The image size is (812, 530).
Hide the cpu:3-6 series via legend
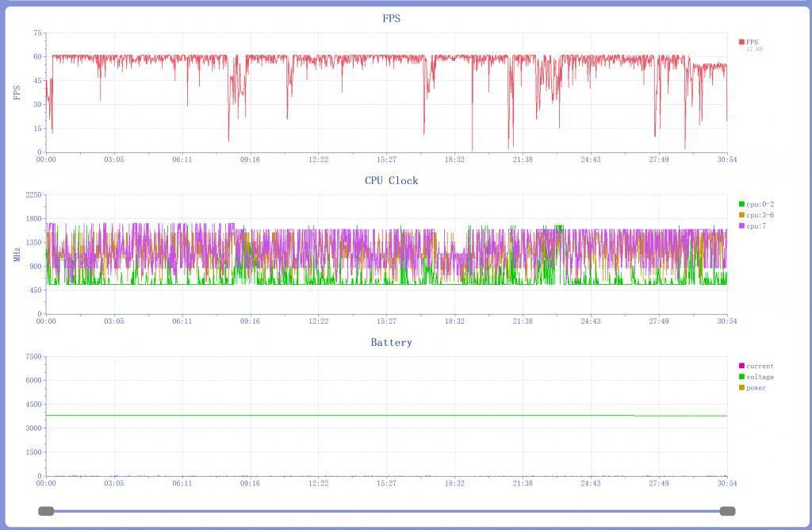coord(760,215)
